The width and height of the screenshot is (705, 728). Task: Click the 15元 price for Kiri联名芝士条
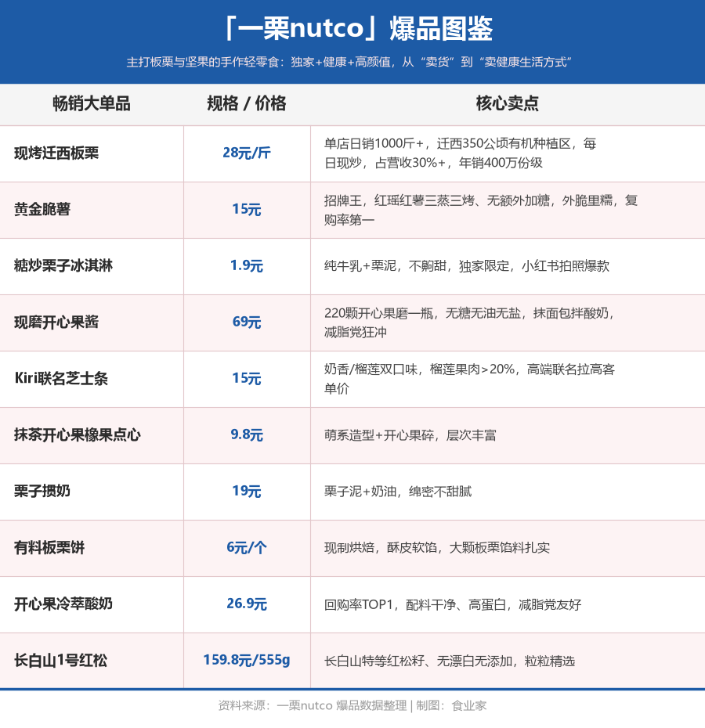click(247, 378)
